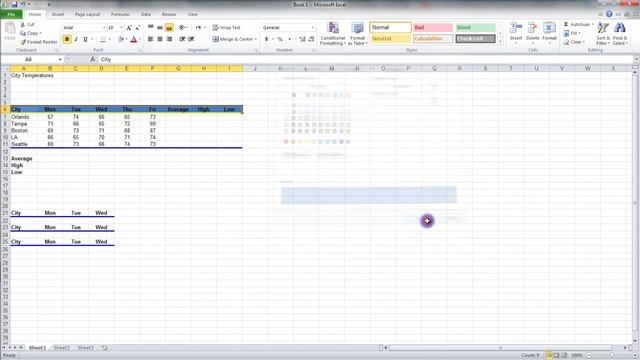Click the Help question mark icon
The image size is (640, 360).
(609, 14)
